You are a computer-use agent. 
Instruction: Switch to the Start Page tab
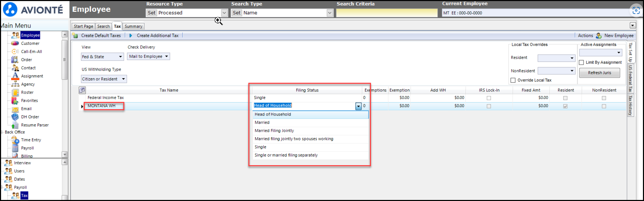tap(83, 26)
